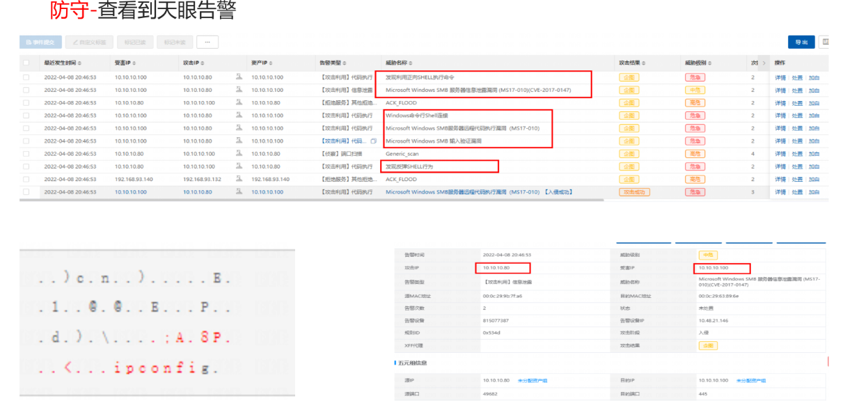Click the 未分配资产组 link next to source IP

coord(532,381)
